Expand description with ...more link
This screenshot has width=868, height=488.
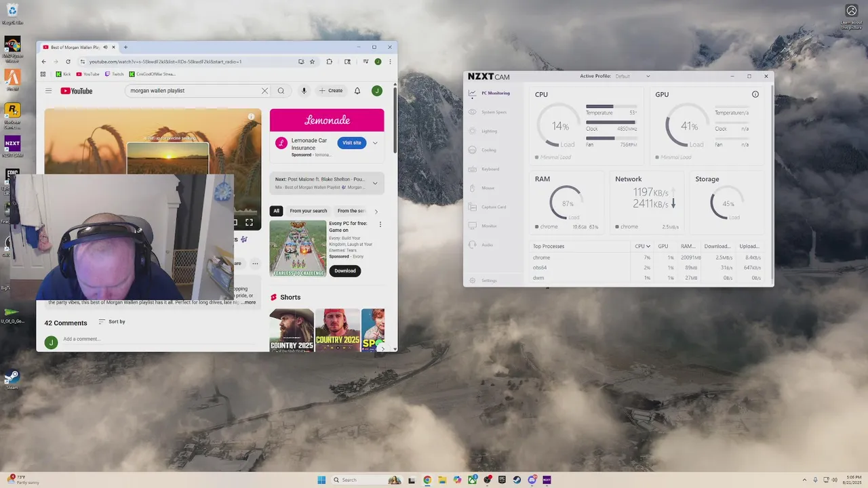[249, 302]
